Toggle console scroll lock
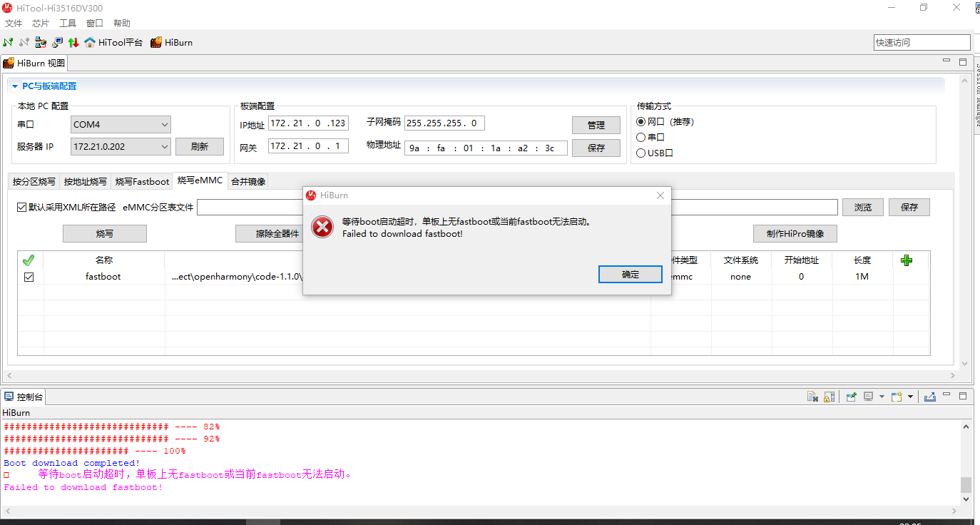The width and height of the screenshot is (980, 525). pyautogui.click(x=829, y=397)
